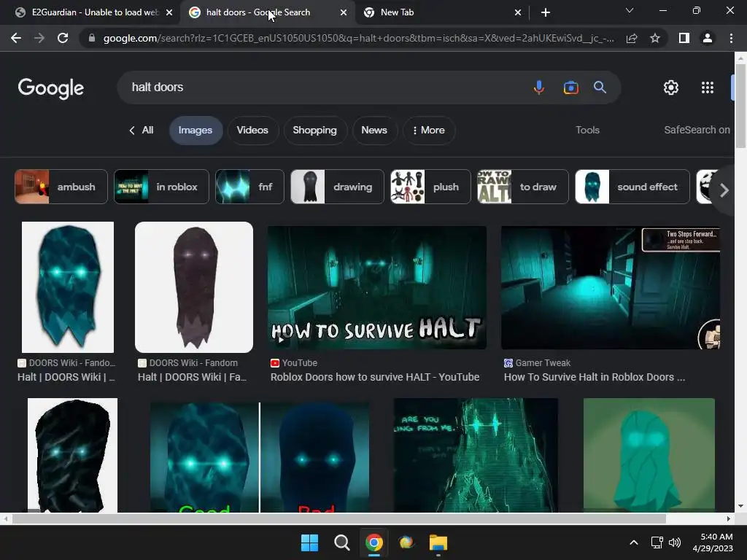
Task: Open the Tools options
Action: pos(587,130)
